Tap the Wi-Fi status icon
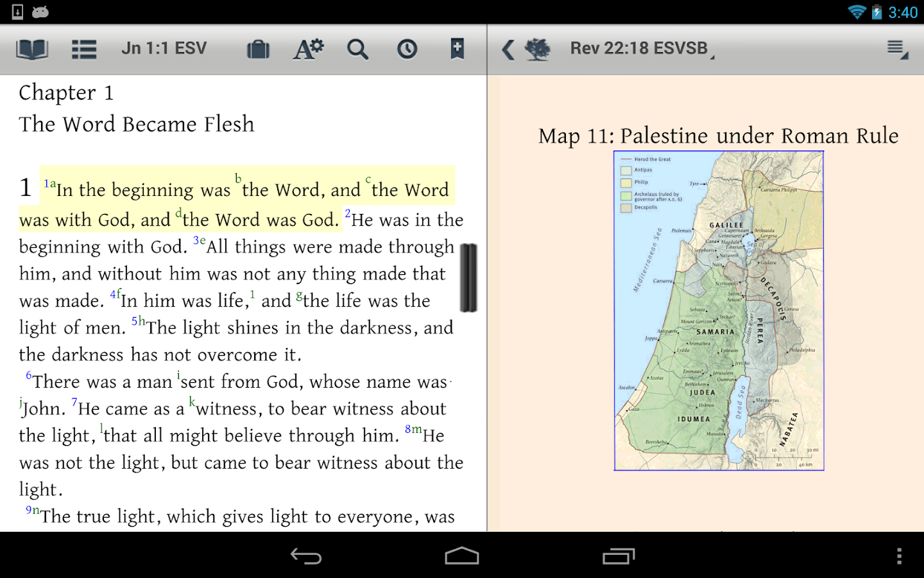Screen dimensions: 924x578 tap(857, 12)
